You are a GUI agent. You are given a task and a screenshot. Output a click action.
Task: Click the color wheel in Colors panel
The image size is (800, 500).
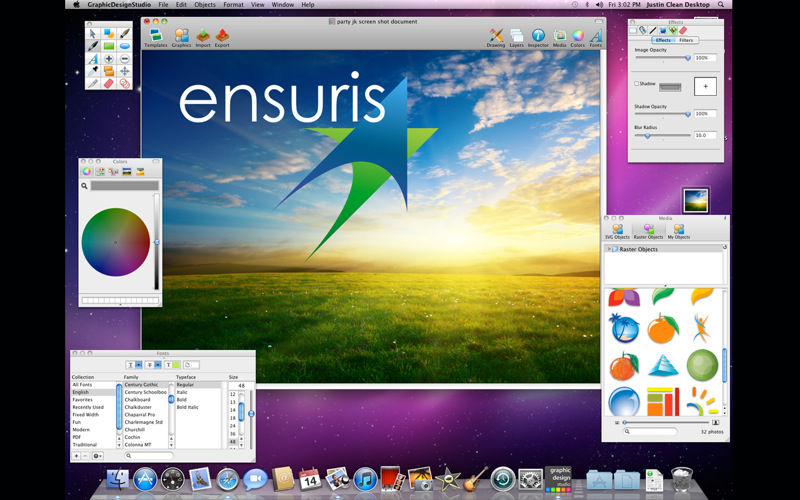pyautogui.click(x=116, y=242)
